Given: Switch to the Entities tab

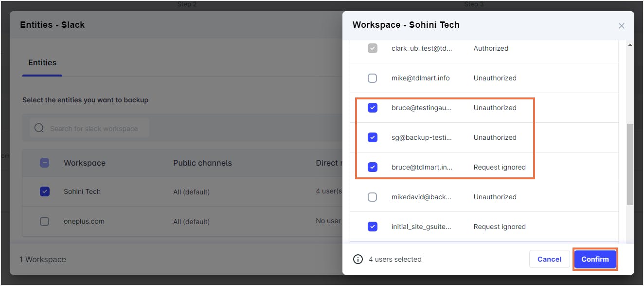Looking at the screenshot, I should 42,63.
